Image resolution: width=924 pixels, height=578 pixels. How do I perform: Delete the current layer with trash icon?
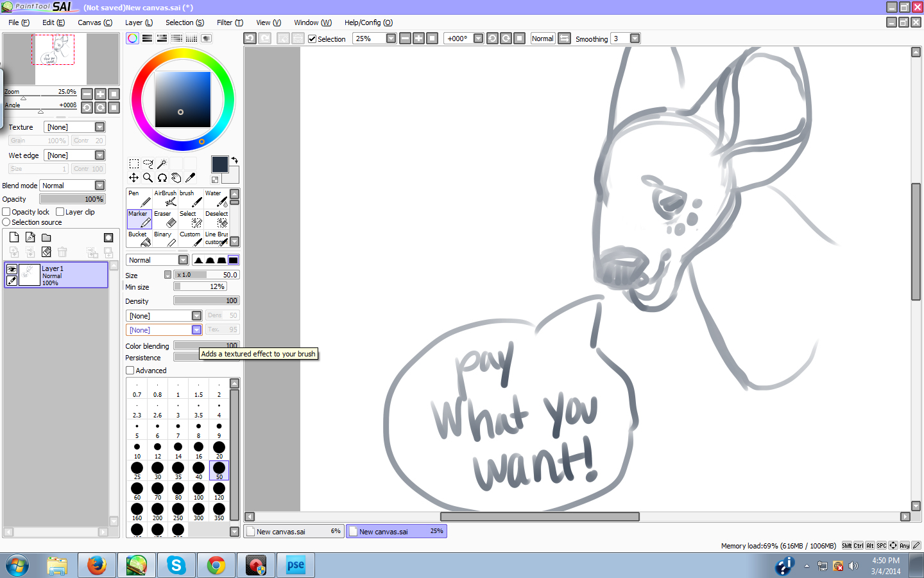62,252
